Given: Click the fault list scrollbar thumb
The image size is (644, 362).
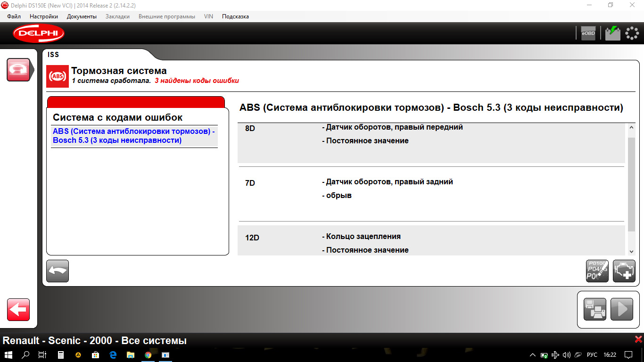Looking at the screenshot, I should point(632,184).
